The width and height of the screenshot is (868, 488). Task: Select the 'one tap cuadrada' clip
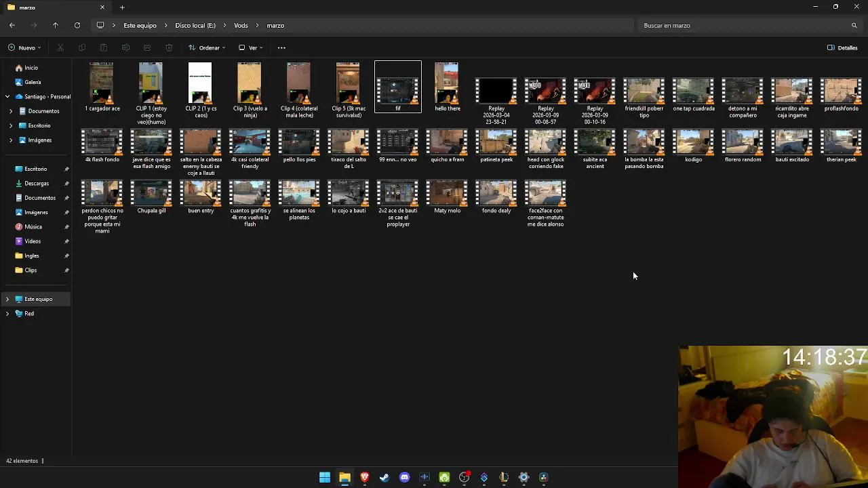[x=694, y=95]
